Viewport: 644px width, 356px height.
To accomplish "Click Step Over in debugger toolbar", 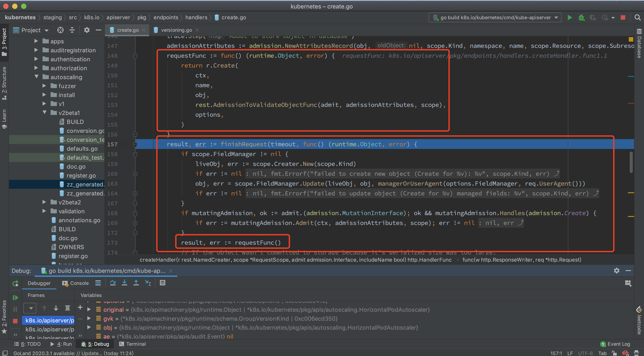I will point(113,283).
